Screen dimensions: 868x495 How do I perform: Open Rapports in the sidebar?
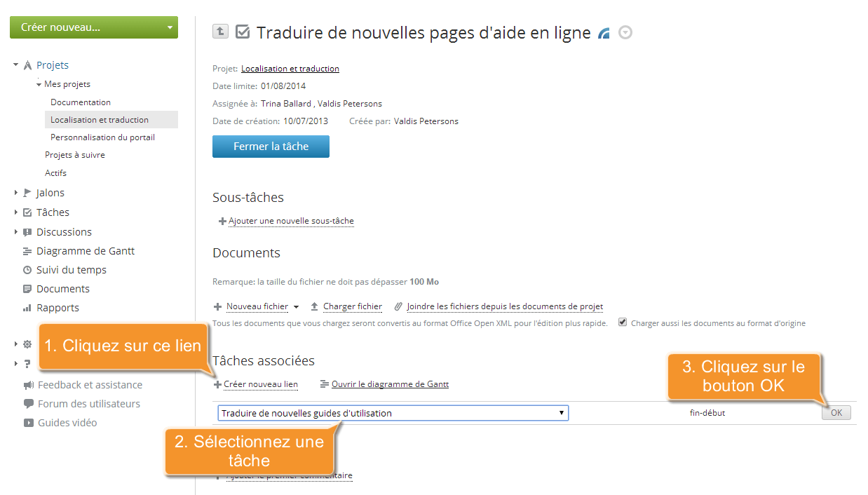click(x=57, y=308)
